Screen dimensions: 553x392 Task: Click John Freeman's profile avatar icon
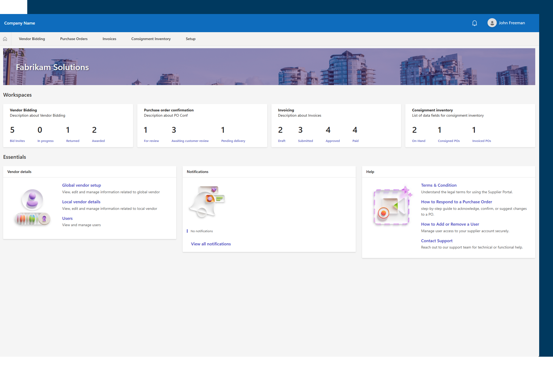[x=492, y=23]
